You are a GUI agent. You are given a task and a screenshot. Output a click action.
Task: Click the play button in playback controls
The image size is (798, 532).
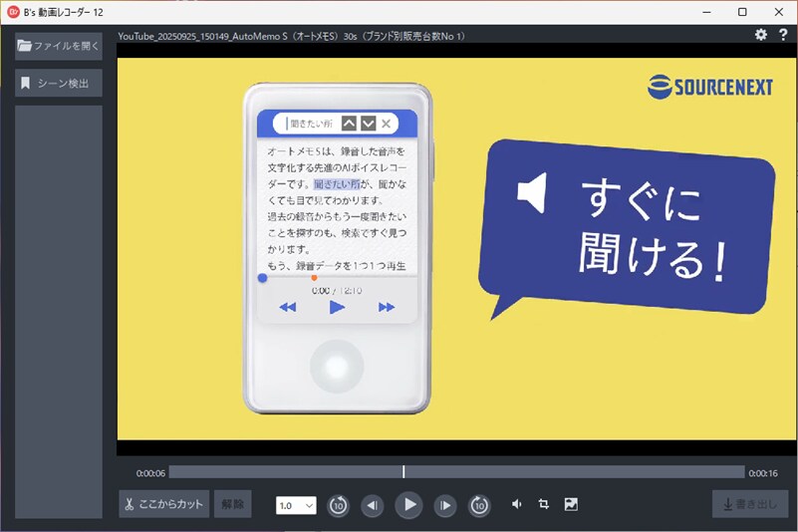408,505
